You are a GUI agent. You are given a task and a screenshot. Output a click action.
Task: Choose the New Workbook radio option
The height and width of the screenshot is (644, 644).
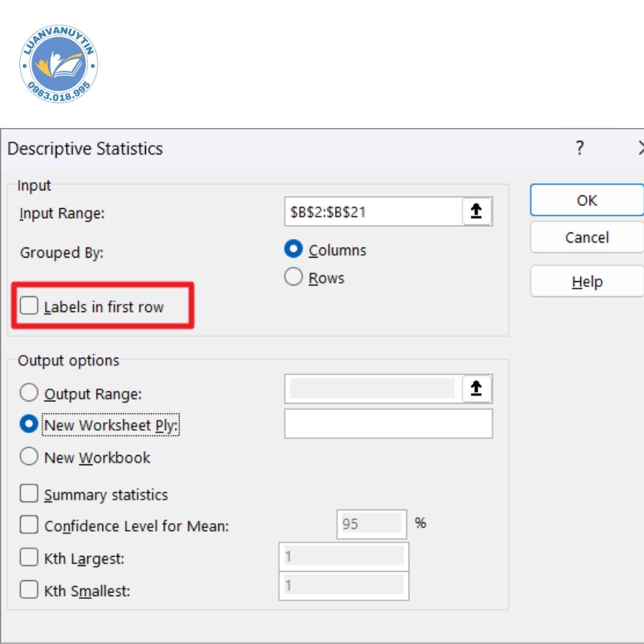click(x=29, y=457)
